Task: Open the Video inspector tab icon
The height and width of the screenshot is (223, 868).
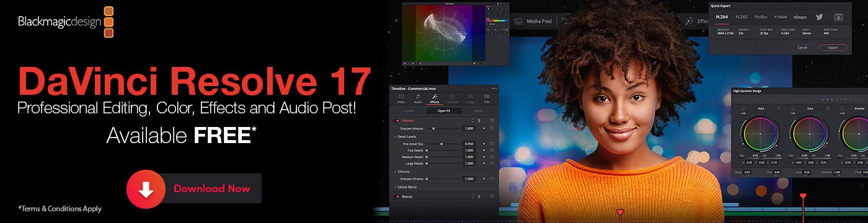Action: pos(401,98)
